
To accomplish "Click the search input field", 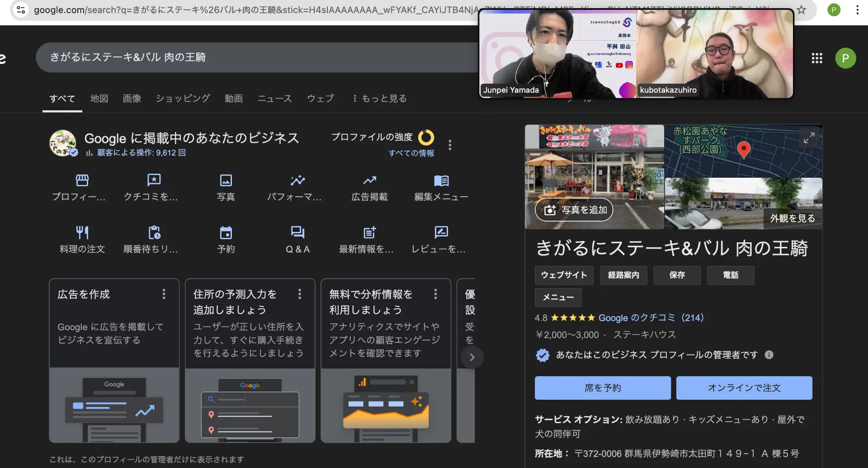I will (253, 57).
